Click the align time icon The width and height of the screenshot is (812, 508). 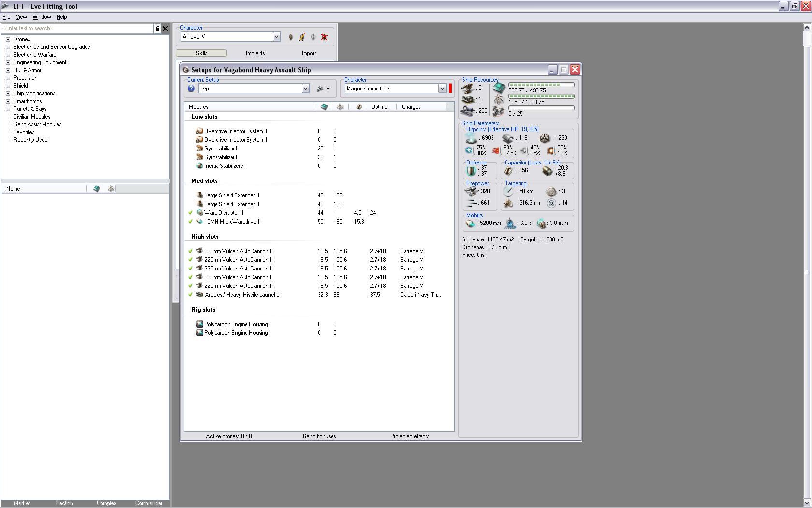point(510,224)
